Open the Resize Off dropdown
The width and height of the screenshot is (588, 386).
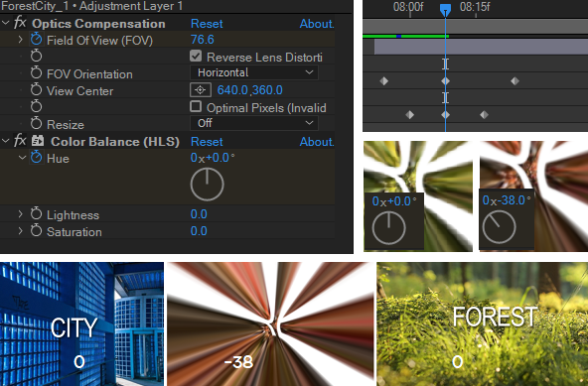[x=254, y=123]
